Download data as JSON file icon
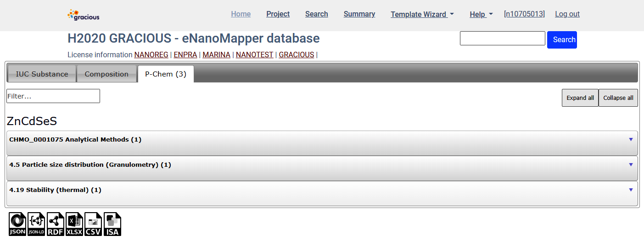This screenshot has height=241, width=644. [18, 224]
